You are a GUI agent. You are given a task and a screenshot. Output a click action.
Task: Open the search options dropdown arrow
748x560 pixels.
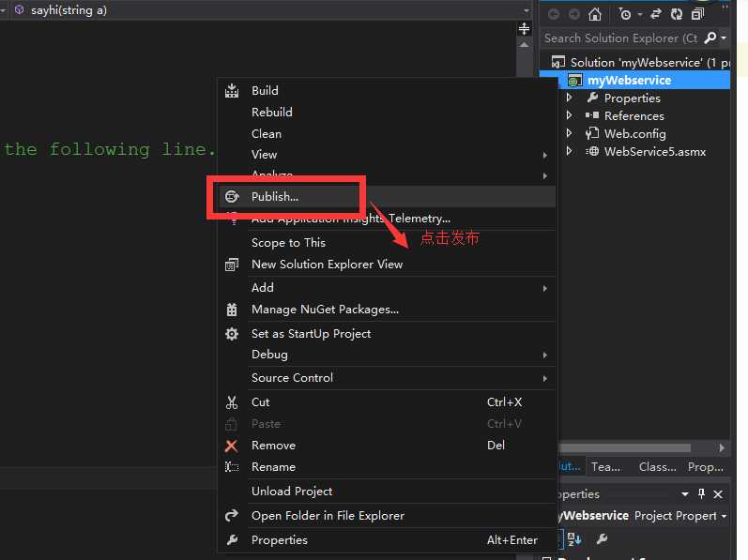(x=724, y=38)
